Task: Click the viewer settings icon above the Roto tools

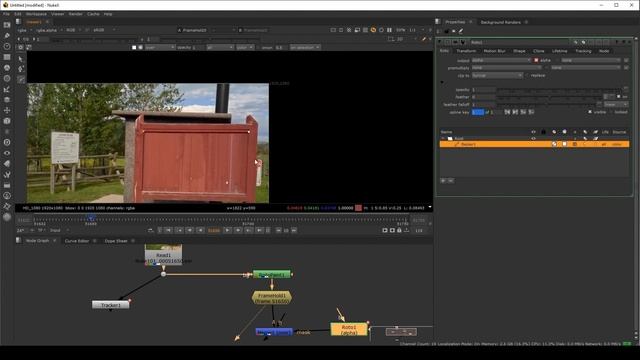Action: [x=21, y=47]
